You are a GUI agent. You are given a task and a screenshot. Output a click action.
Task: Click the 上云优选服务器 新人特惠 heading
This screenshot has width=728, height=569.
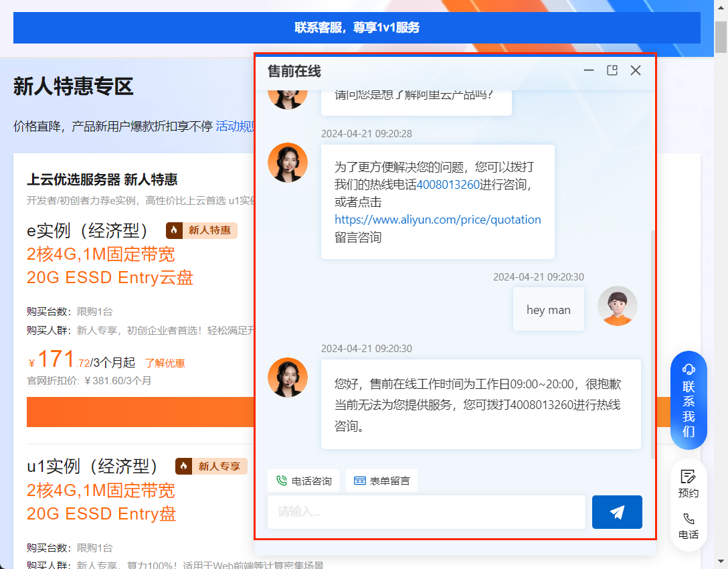pyautogui.click(x=102, y=179)
